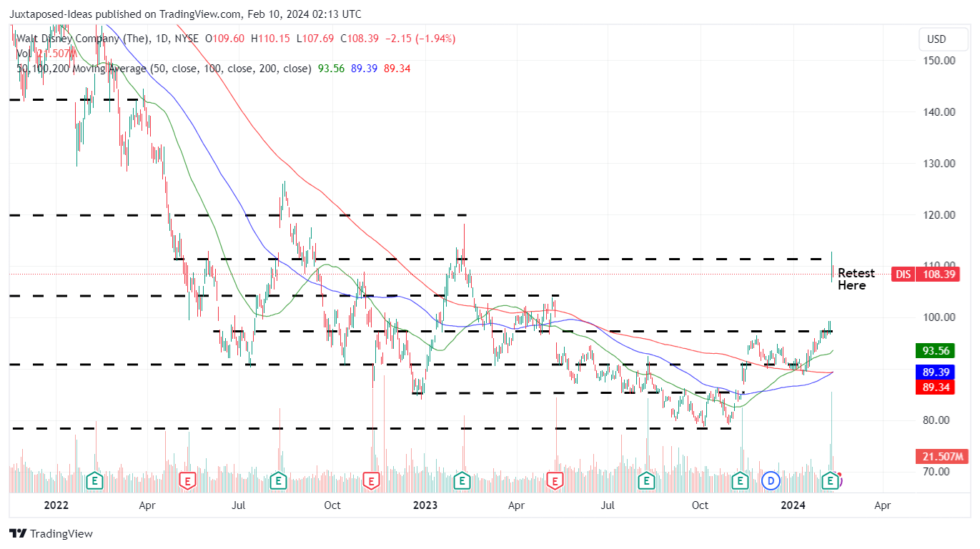Image resolution: width=980 pixels, height=549 pixels.
Task: Click the 2022 time axis label
Action: coord(56,505)
